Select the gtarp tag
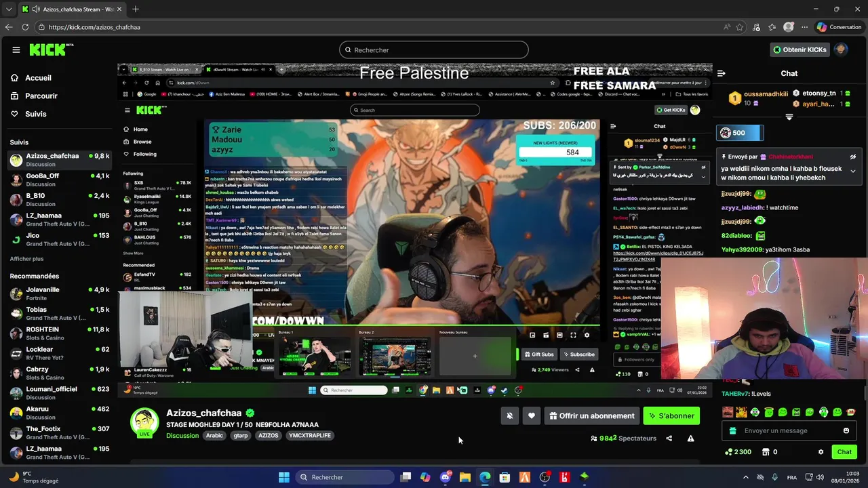The height and width of the screenshot is (488, 868). pos(241,435)
